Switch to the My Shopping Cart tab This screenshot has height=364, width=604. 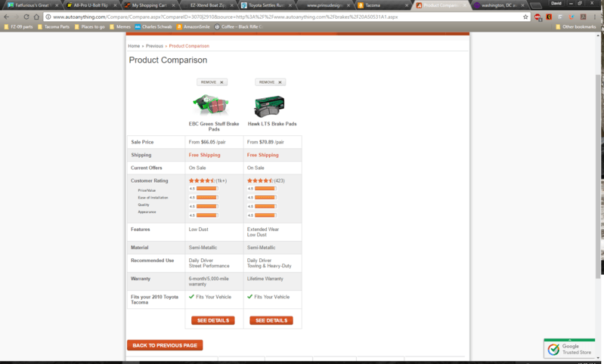click(x=149, y=5)
